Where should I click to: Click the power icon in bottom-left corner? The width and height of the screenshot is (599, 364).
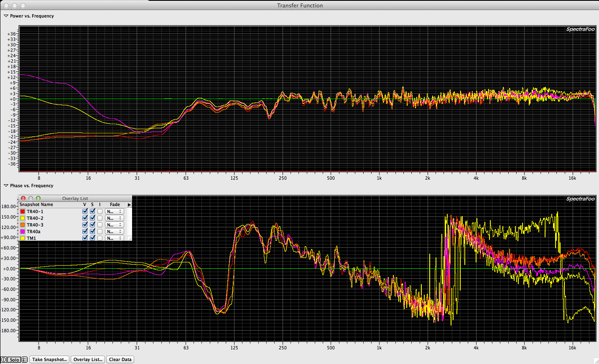[x=4, y=360]
